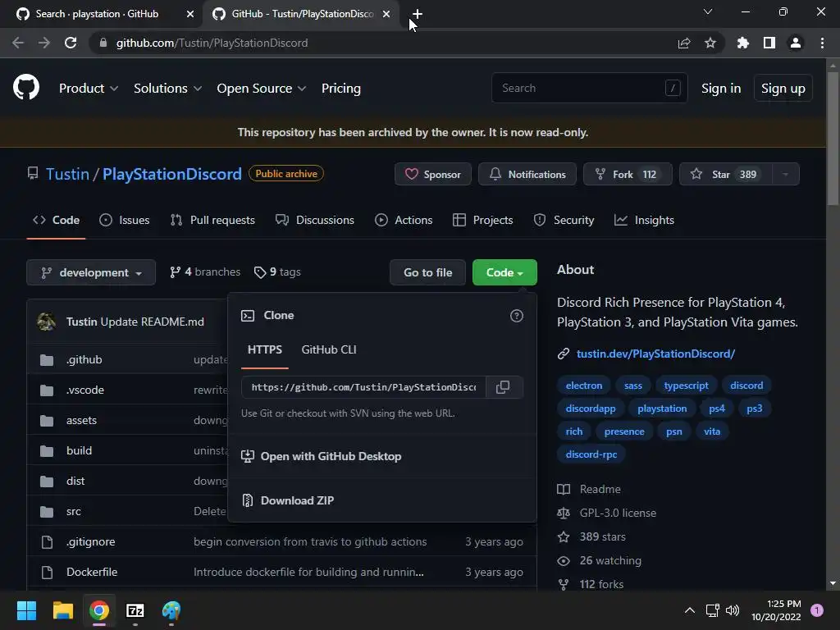Click the GitHub Octocat logo
The width and height of the screenshot is (840, 630).
coord(25,88)
